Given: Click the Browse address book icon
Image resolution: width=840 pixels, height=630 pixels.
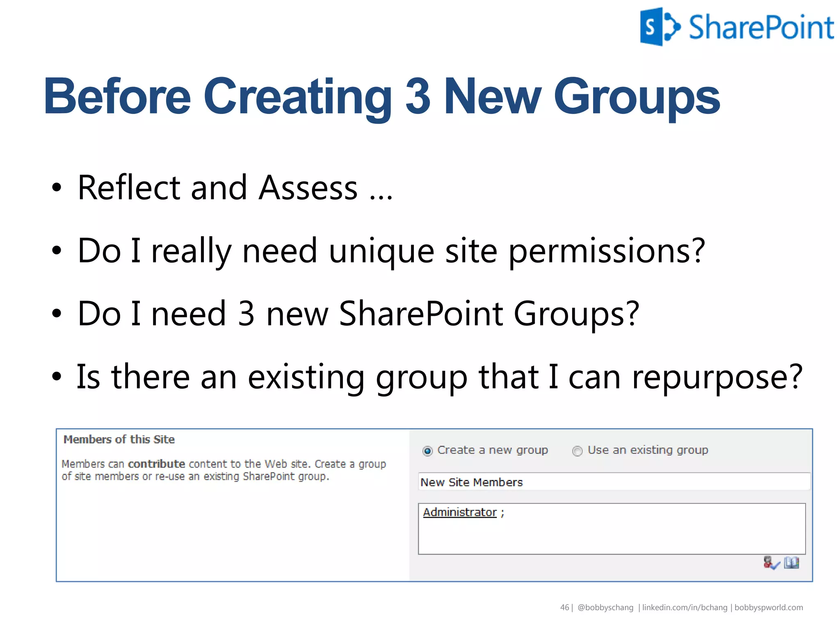Looking at the screenshot, I should [792, 563].
